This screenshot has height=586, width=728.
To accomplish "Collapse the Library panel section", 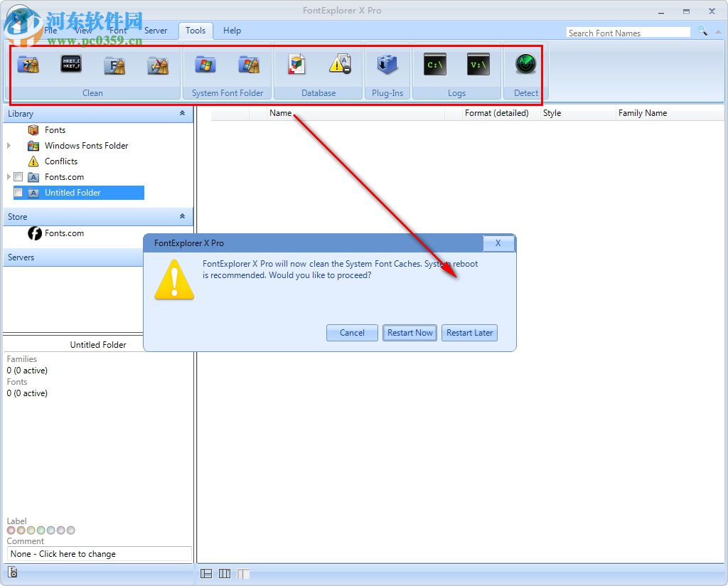I will click(182, 113).
